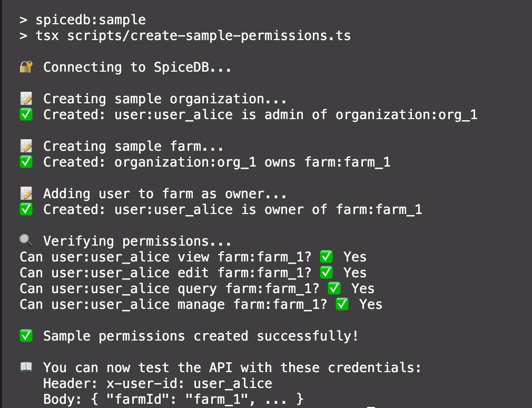Click the lock-and-key emoji beside Connecting to SpiceDB
Screen dimensions: 532x408
(26, 67)
